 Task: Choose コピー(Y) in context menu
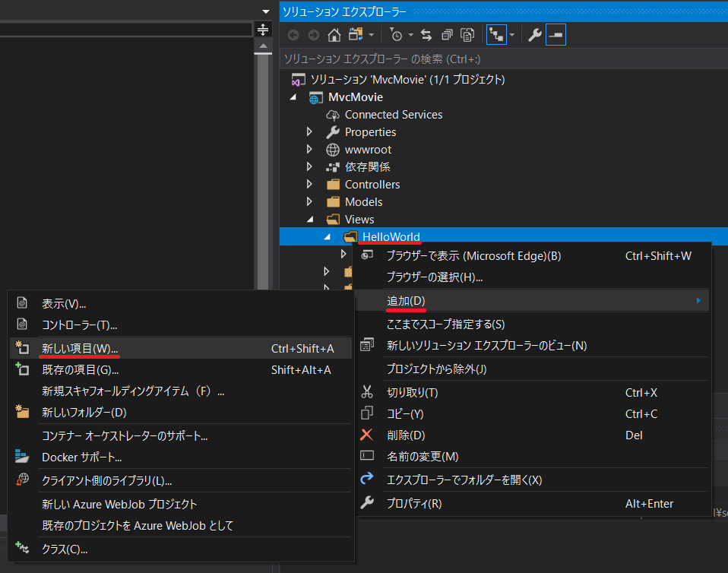[533, 413]
